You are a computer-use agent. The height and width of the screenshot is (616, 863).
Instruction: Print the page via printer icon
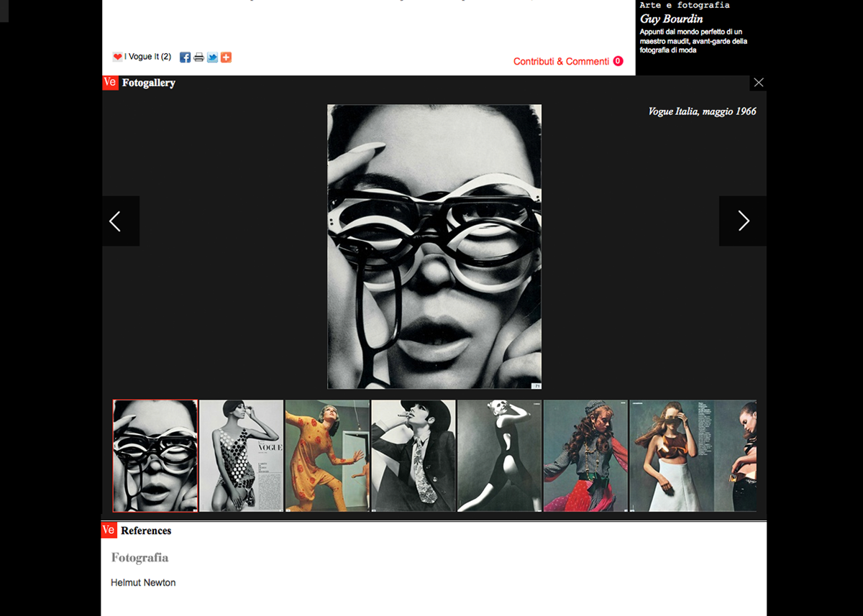[198, 58]
